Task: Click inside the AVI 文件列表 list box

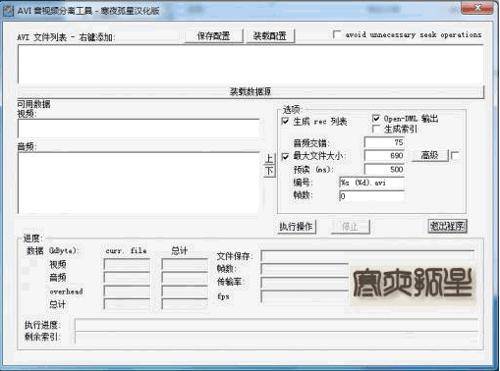Action: click(x=251, y=64)
